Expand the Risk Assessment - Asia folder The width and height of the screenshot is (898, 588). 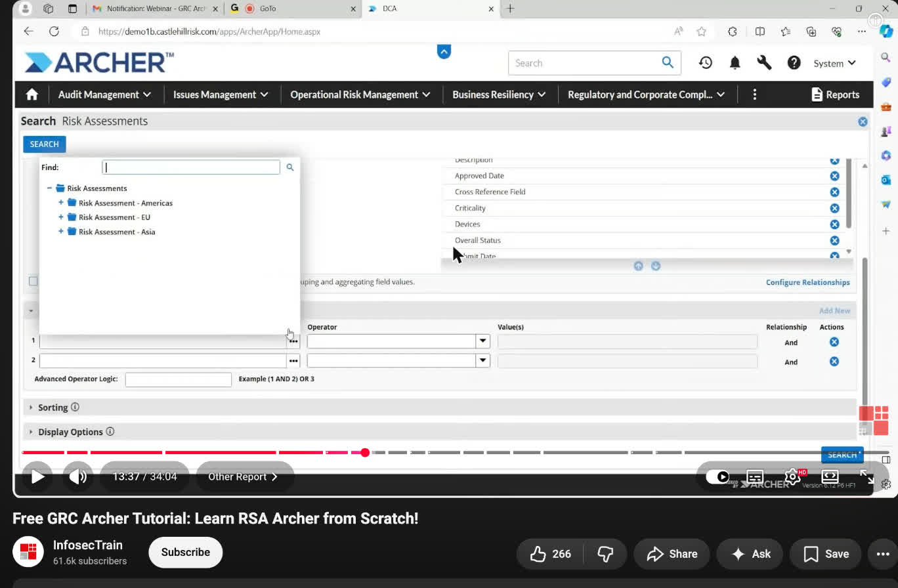point(61,232)
